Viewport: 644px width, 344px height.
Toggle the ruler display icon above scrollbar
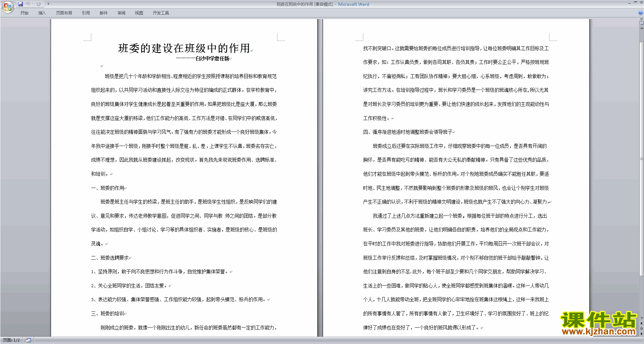click(x=641, y=23)
